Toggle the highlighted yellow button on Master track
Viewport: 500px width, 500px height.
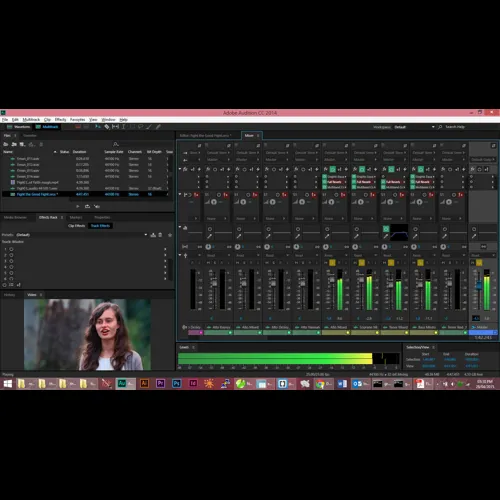(479, 263)
